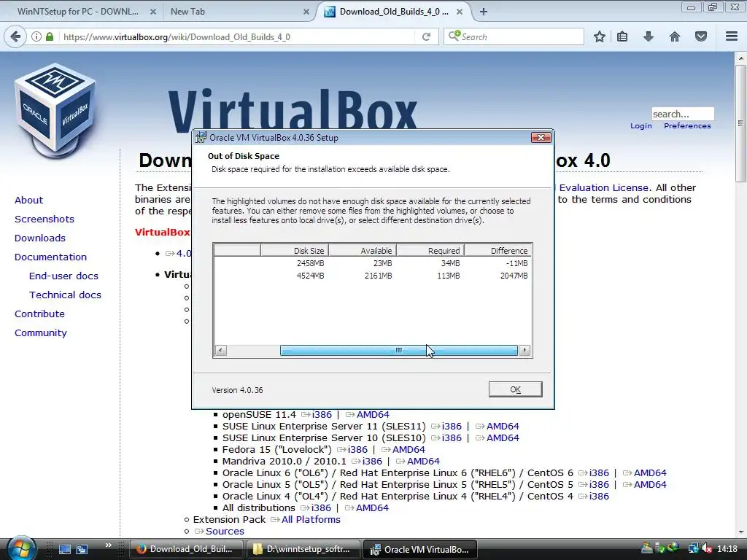This screenshot has height=560, width=747.
Task: Open the Evaluation License link
Action: tap(603, 187)
